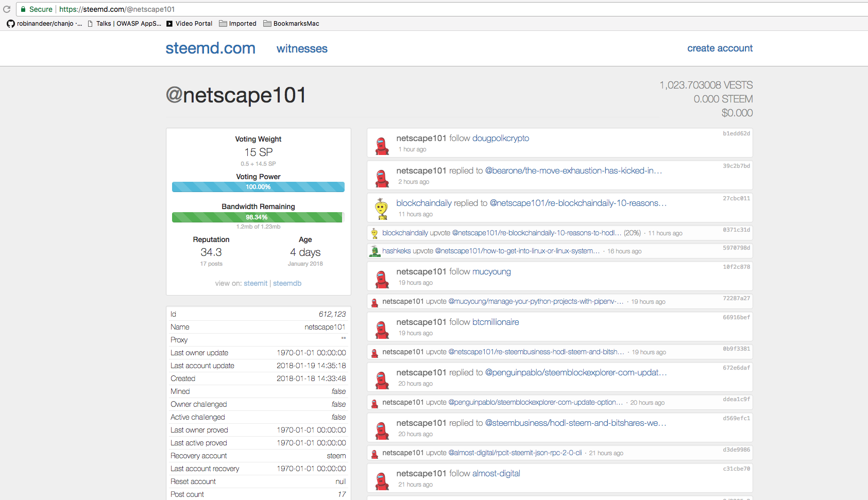
Task: Click avatar beside follow mucyoung entry
Action: [x=382, y=279]
